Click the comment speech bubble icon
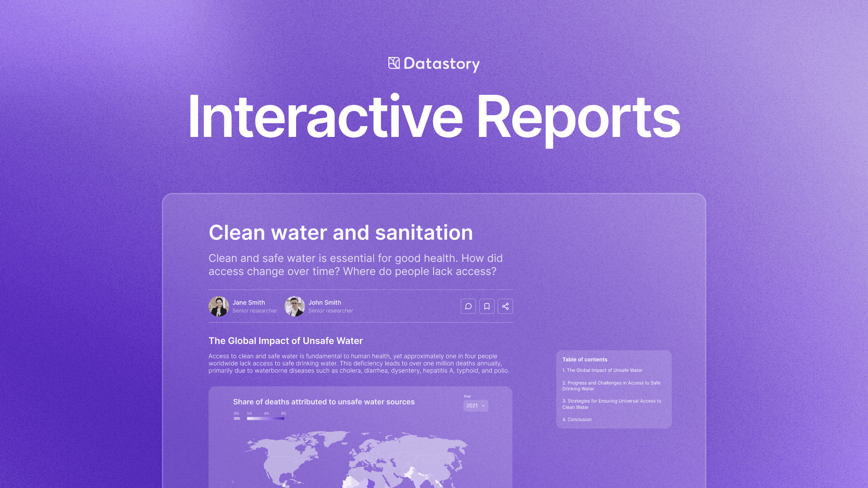Screen dimensions: 868x488 click(x=468, y=306)
